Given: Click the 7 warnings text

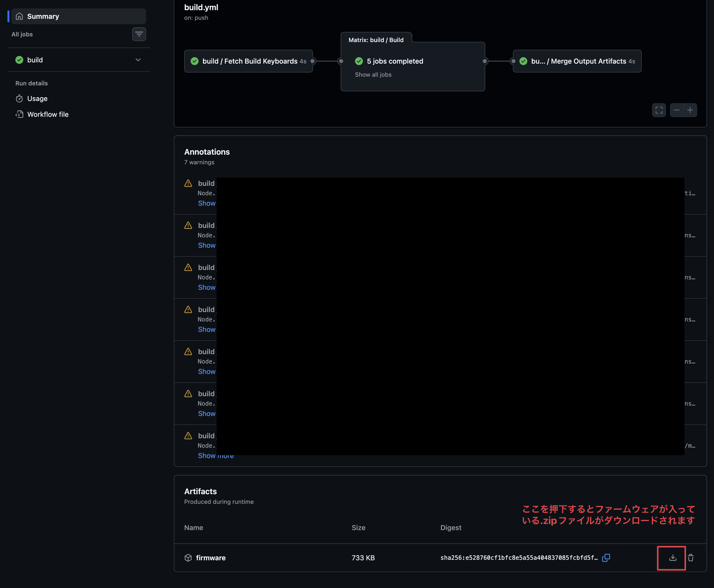Looking at the screenshot, I should (199, 162).
